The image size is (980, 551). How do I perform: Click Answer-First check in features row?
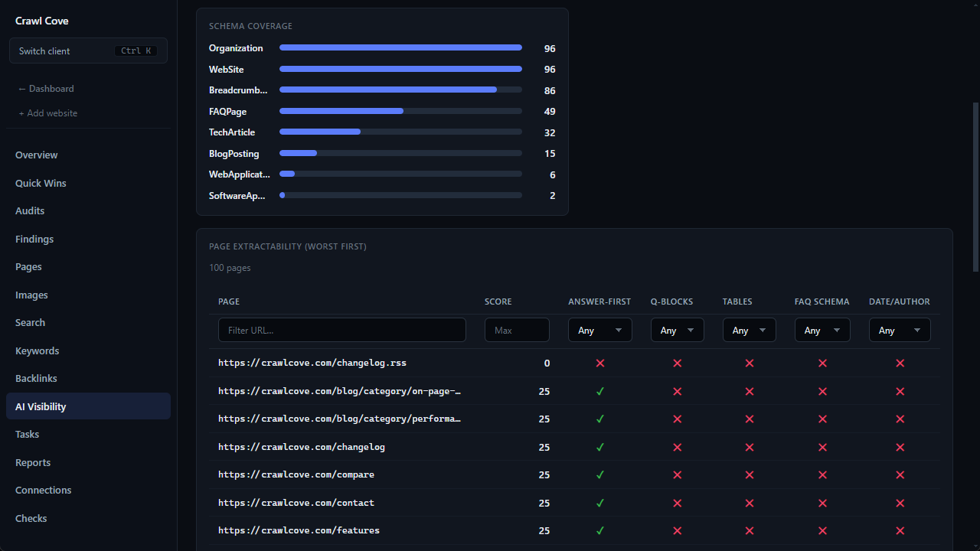tap(600, 530)
